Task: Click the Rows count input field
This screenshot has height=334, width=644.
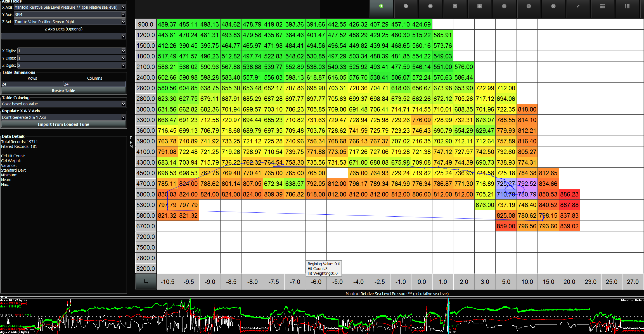Action: (x=32, y=84)
